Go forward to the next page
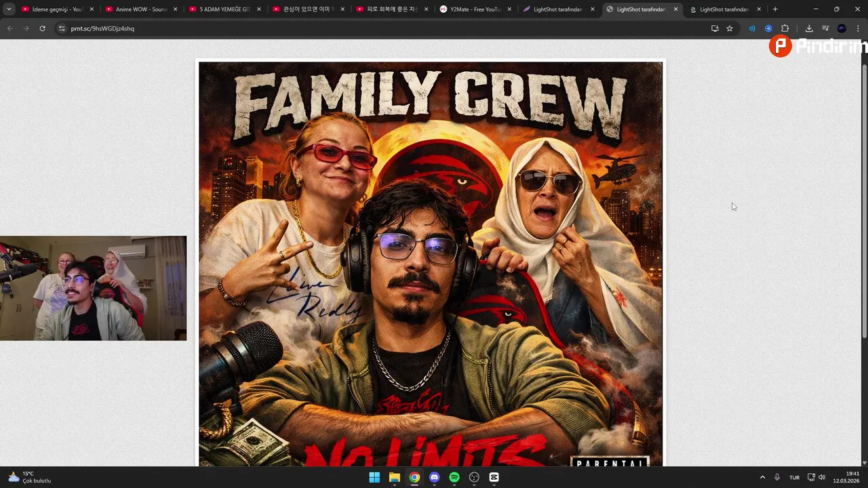868x488 pixels. click(26, 28)
